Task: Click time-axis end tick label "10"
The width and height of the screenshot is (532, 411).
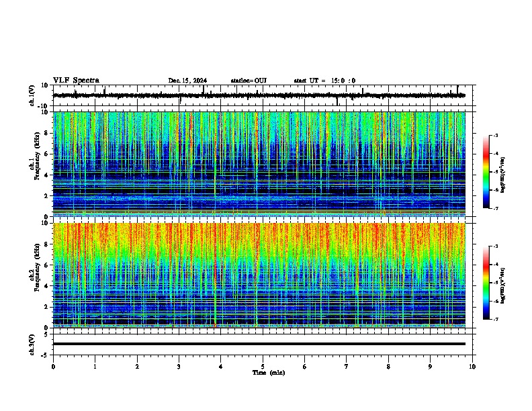Action: [x=472, y=367]
